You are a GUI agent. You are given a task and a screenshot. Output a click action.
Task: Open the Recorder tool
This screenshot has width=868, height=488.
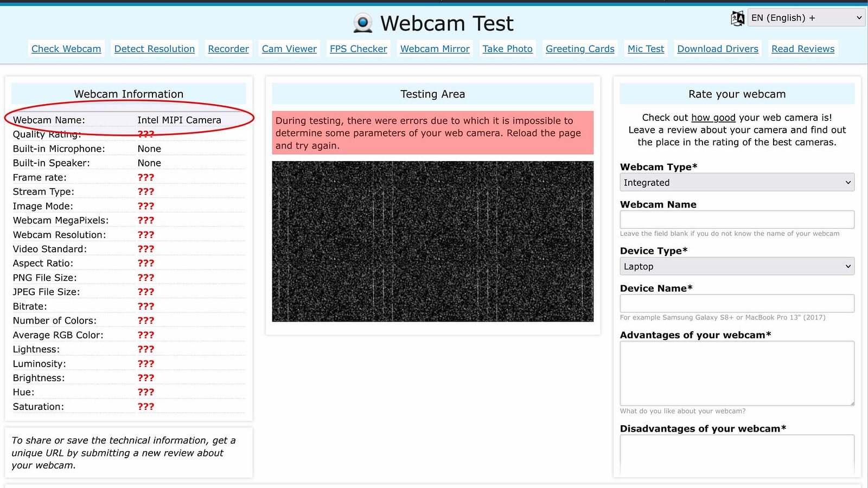228,49
